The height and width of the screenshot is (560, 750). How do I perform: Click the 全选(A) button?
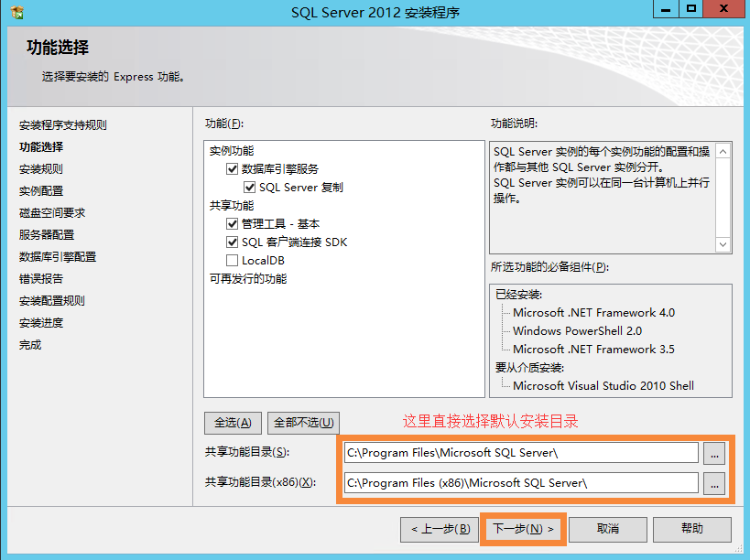[233, 423]
